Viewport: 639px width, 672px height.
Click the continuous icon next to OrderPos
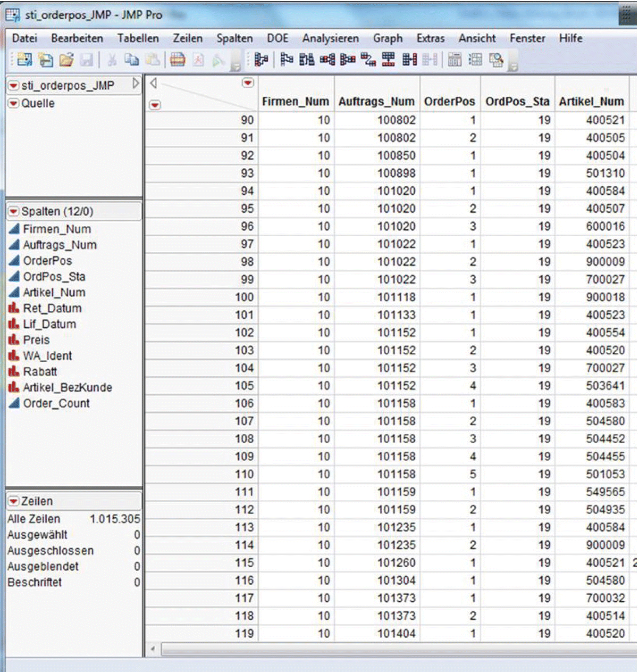[15, 261]
